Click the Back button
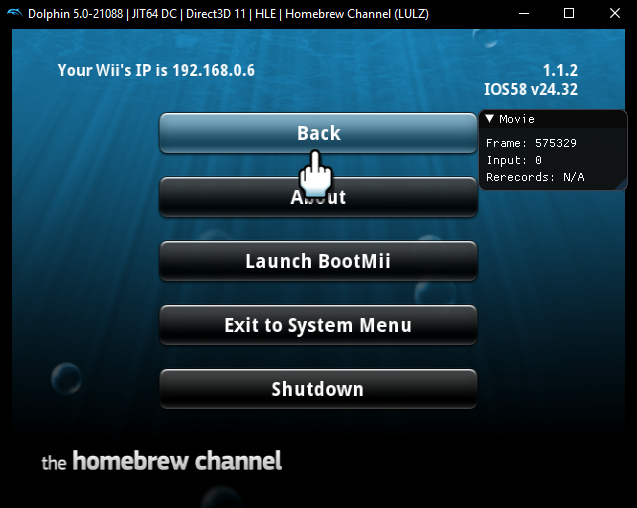 (318, 133)
